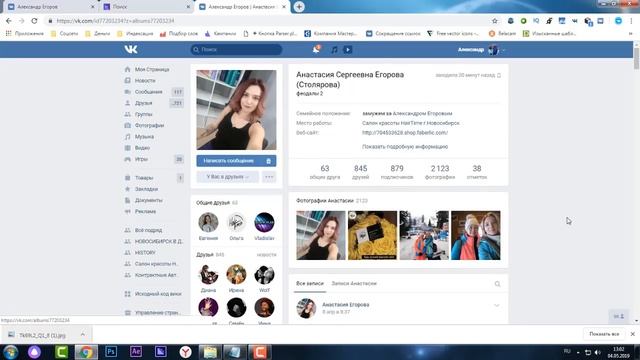Click the large profile photo

pyautogui.click(x=236, y=110)
